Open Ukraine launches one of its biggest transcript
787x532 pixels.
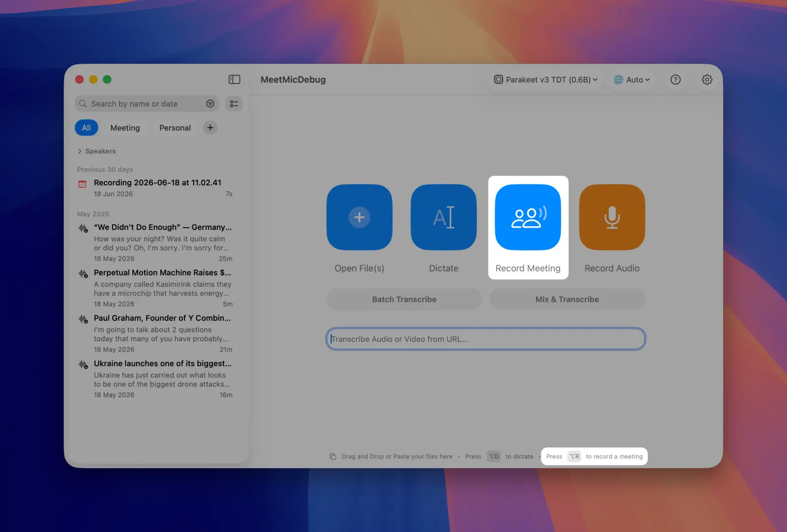[155, 379]
